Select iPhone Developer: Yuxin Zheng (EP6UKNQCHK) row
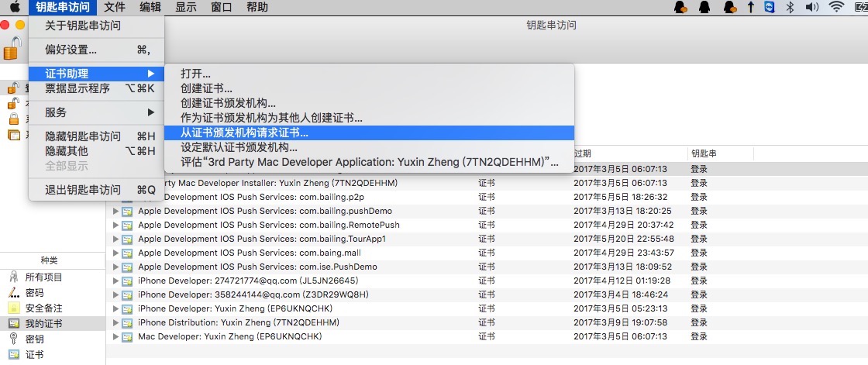The height and width of the screenshot is (365, 868). point(487,308)
